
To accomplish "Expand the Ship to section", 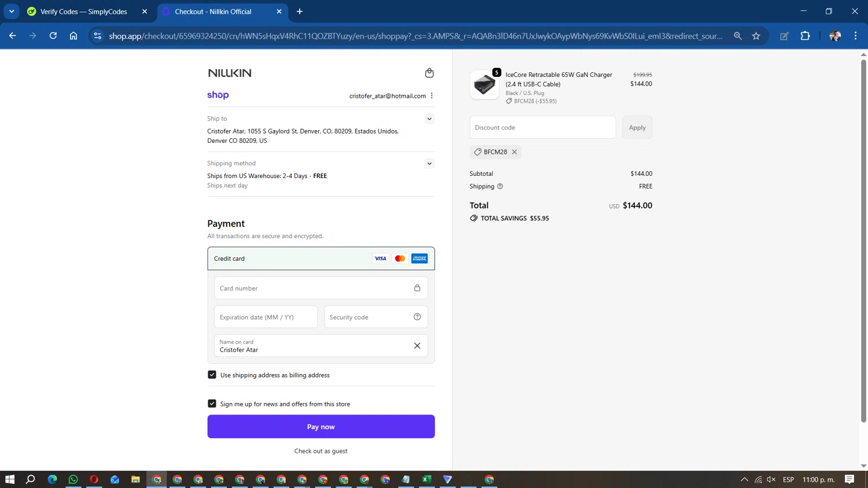I will pos(429,119).
